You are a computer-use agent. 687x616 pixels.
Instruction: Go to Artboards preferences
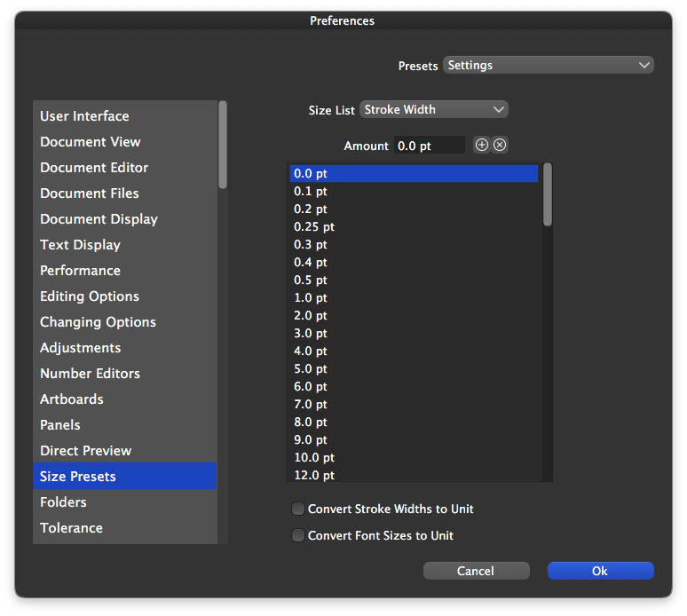pyautogui.click(x=72, y=399)
